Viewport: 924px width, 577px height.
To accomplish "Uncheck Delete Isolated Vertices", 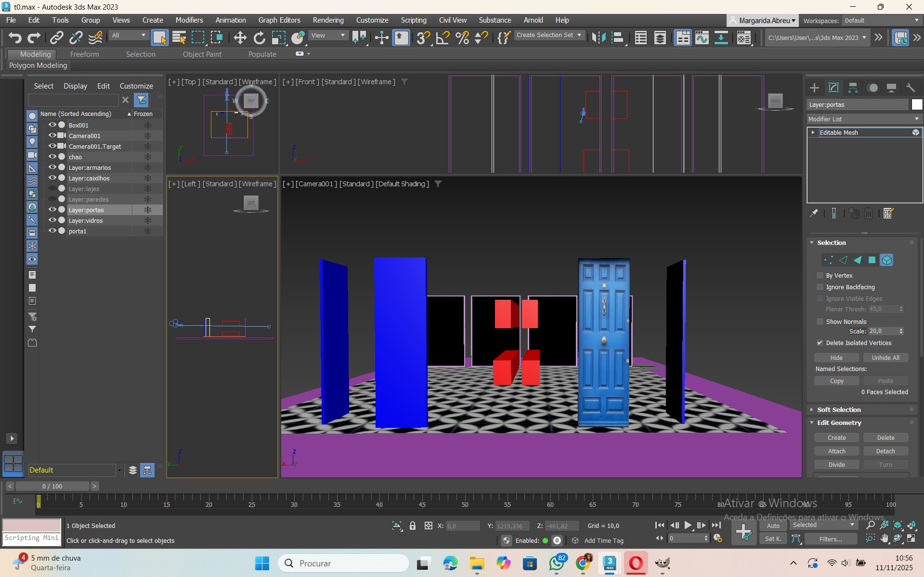I will pyautogui.click(x=820, y=343).
